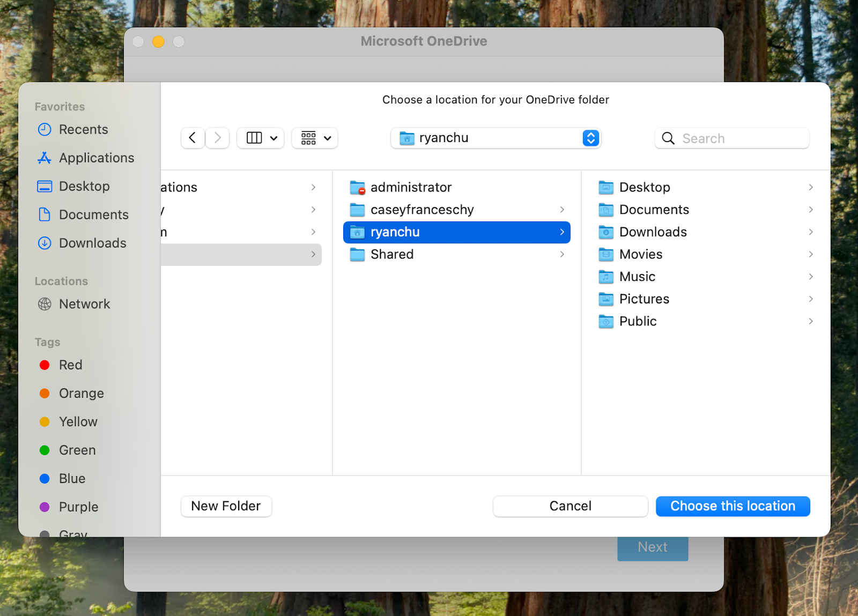Select the Documents folder in ryanchu column
The width and height of the screenshot is (858, 616).
tap(706, 210)
